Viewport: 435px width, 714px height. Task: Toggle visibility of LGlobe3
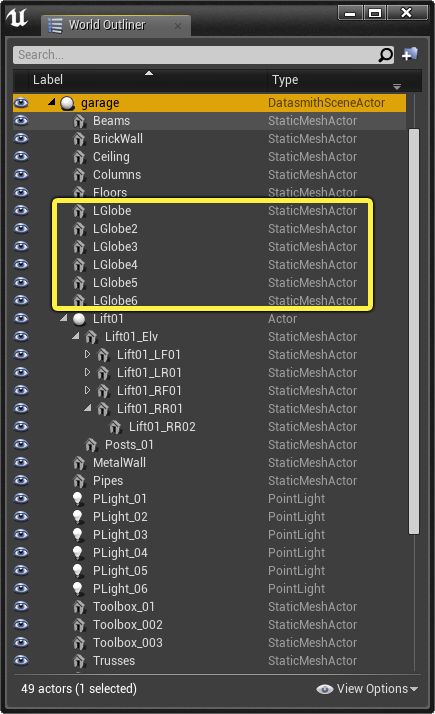[21, 246]
